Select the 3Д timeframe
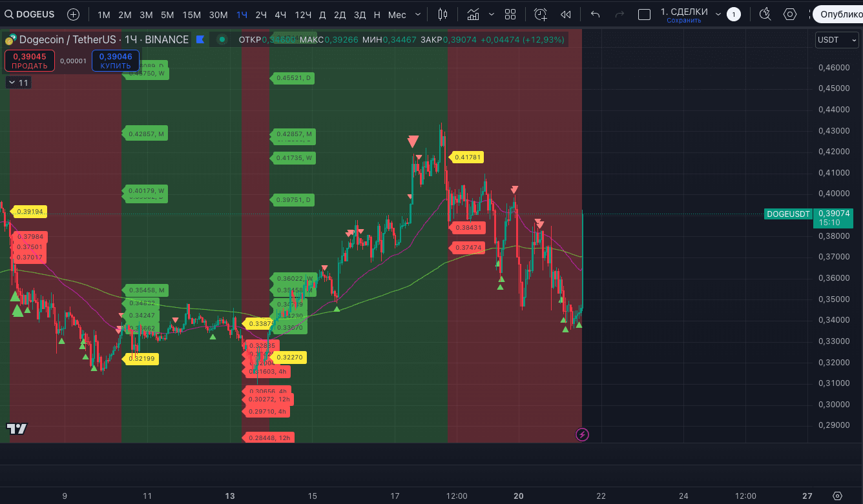 click(360, 14)
